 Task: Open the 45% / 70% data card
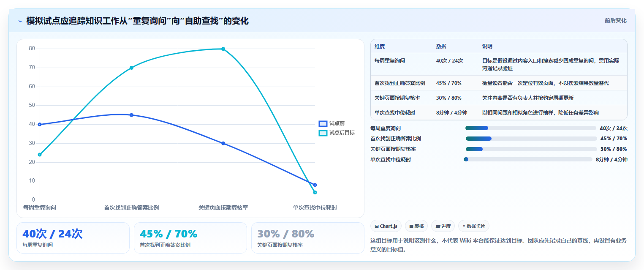(190, 238)
